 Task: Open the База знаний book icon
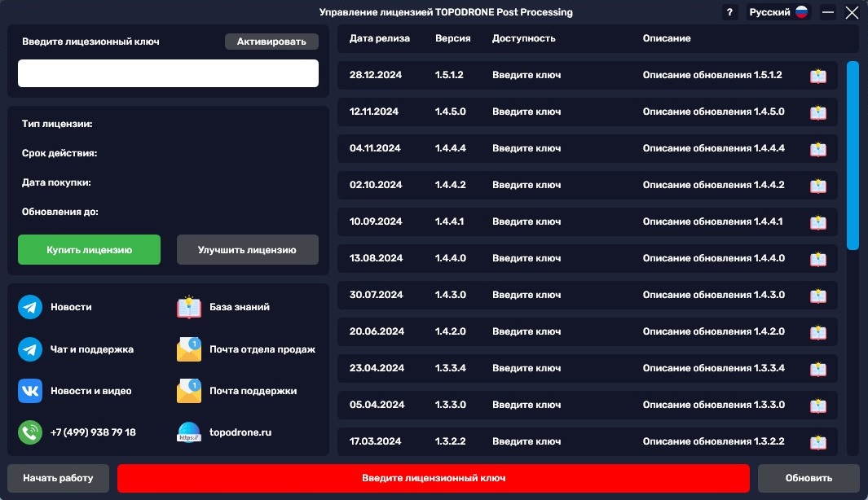click(189, 307)
